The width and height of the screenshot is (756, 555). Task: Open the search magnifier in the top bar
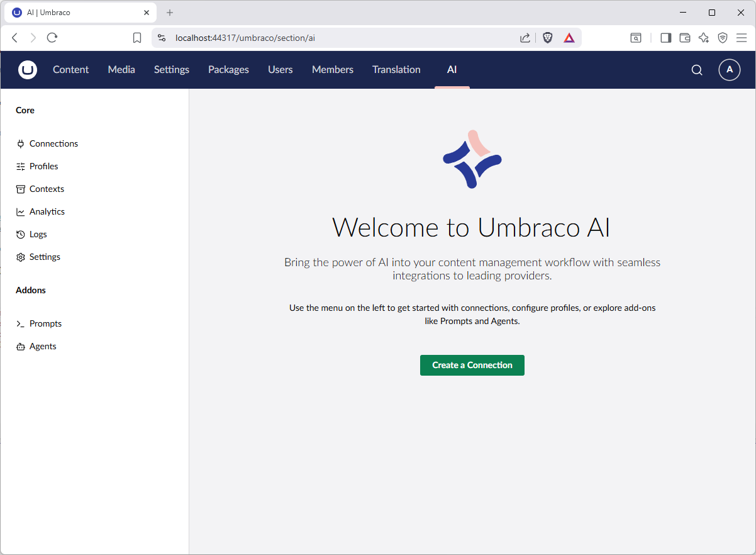(x=696, y=70)
